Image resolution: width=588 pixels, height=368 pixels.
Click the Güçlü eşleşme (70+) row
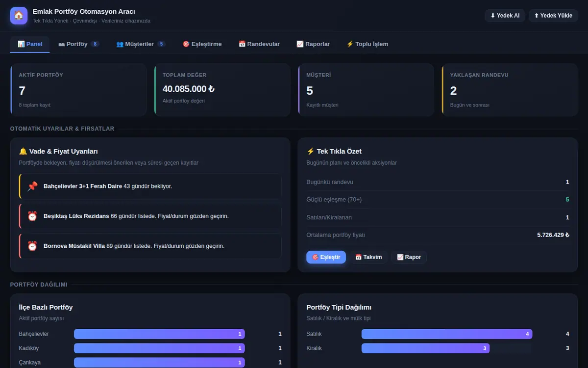tap(438, 200)
